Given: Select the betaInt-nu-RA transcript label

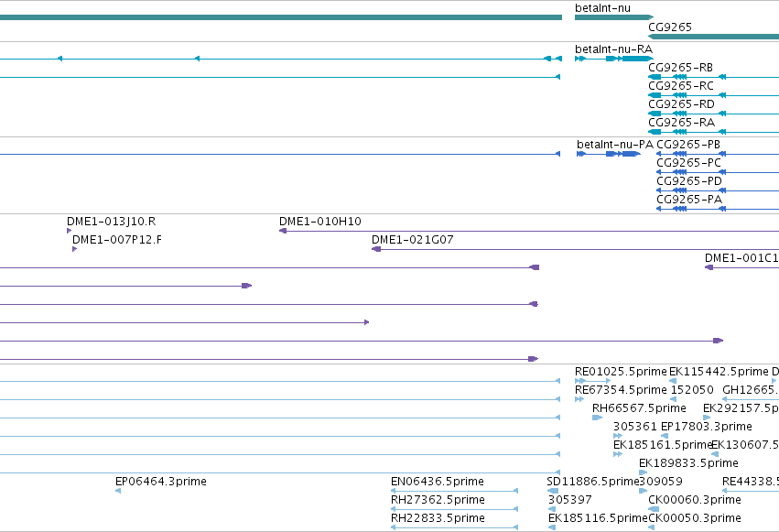Looking at the screenshot, I should pyautogui.click(x=613, y=49).
